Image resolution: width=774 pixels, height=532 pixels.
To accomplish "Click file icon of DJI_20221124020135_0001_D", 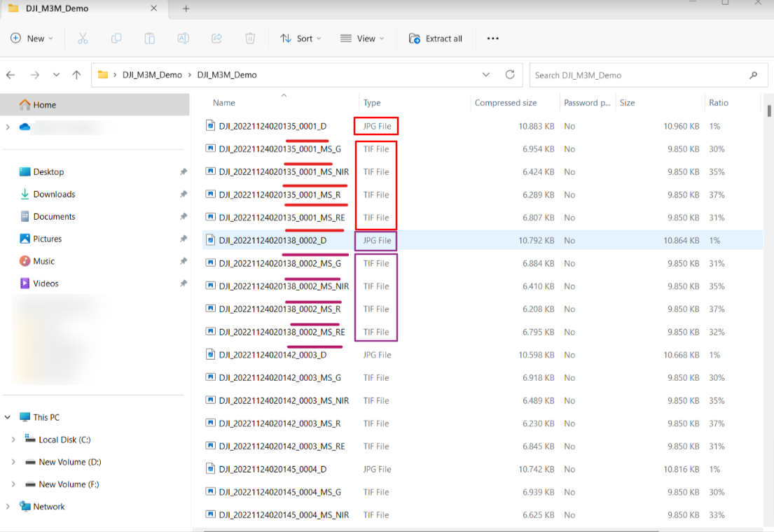I will (x=210, y=126).
